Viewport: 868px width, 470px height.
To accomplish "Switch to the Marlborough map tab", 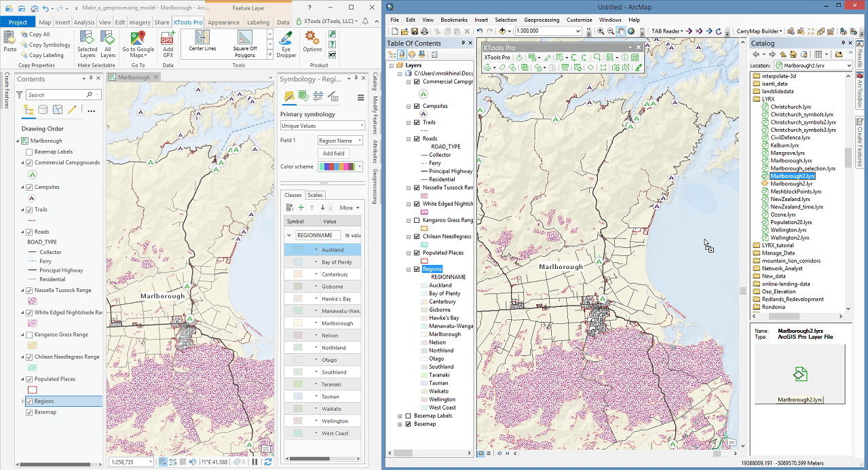I will coord(133,77).
